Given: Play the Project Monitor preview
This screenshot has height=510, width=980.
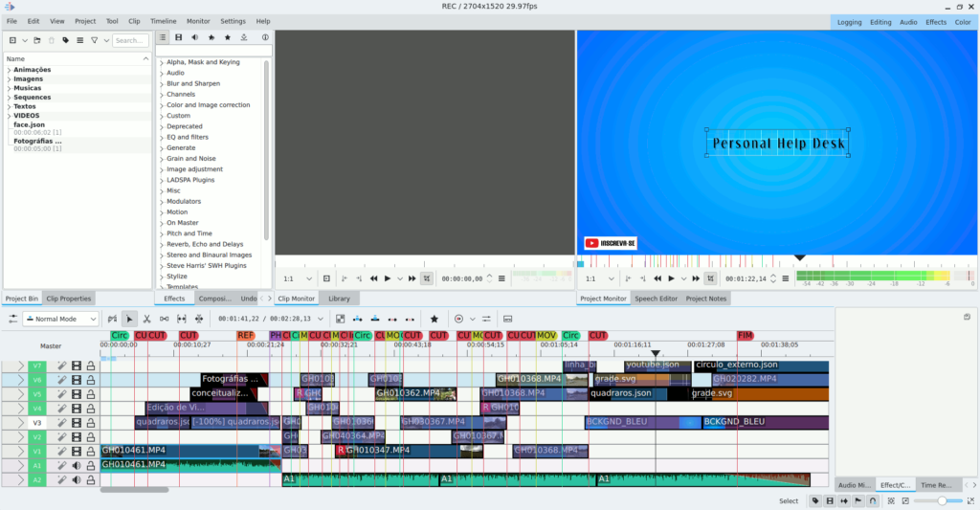Looking at the screenshot, I should point(671,278).
